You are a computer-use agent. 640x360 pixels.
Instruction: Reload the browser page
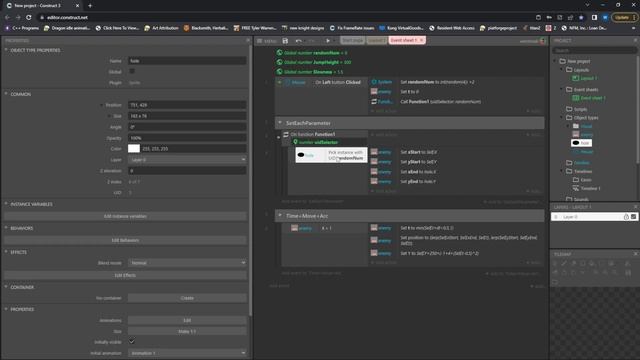coord(29,18)
